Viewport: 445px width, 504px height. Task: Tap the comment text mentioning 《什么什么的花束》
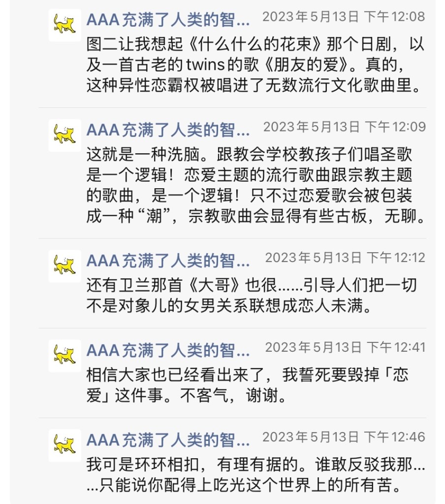coord(255,65)
